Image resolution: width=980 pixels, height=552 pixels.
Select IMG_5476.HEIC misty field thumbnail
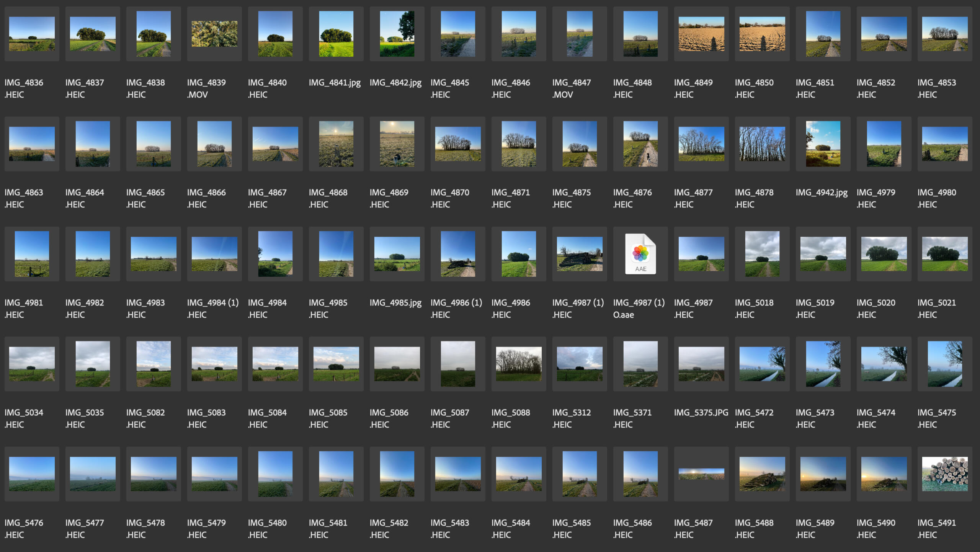(x=32, y=474)
